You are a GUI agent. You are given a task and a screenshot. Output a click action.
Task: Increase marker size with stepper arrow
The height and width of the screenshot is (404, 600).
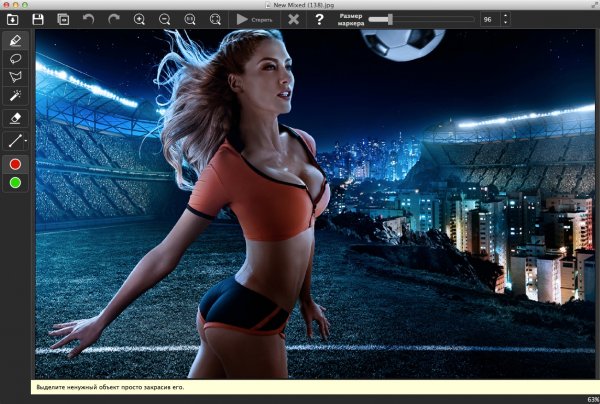pyautogui.click(x=505, y=15)
